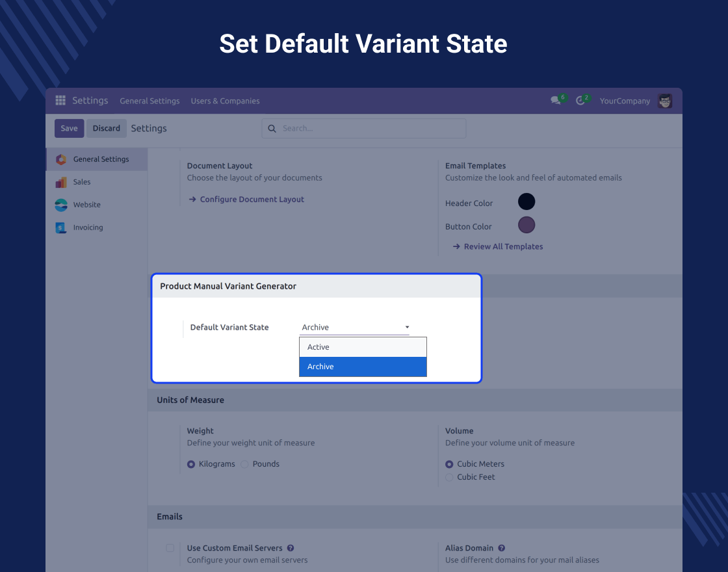
Task: Click help icon next to Use Custom Email Servers
Action: [x=291, y=548]
